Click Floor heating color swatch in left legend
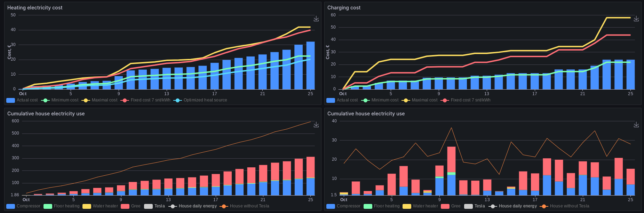This screenshot has width=644, height=213. (x=48, y=206)
